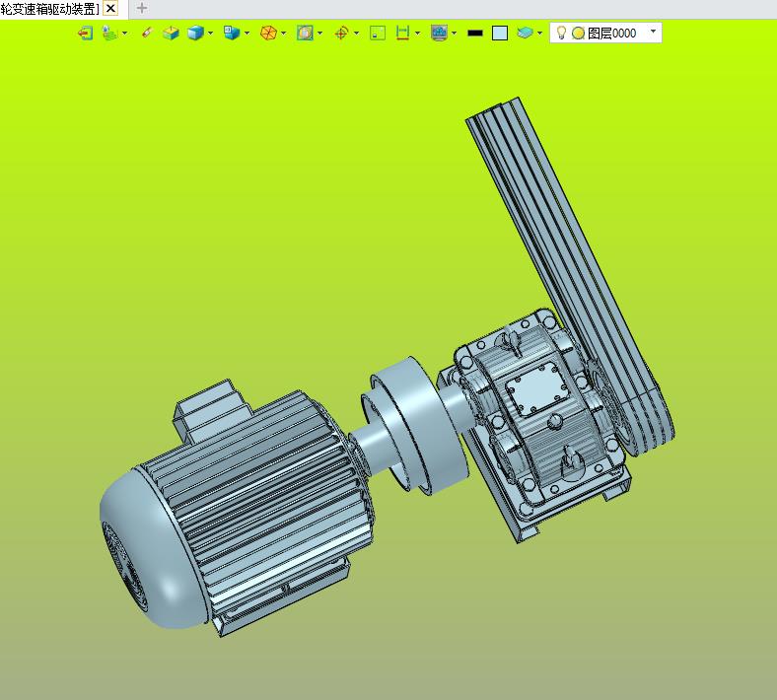The image size is (777, 700).
Task: Open the dropdown beside red crosshair icon
Action: [x=356, y=34]
